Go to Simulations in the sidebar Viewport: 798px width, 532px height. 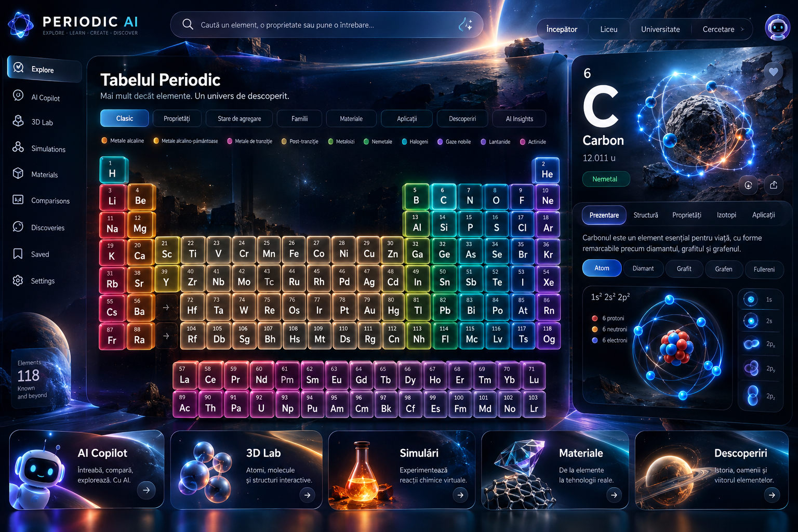[x=39, y=149]
